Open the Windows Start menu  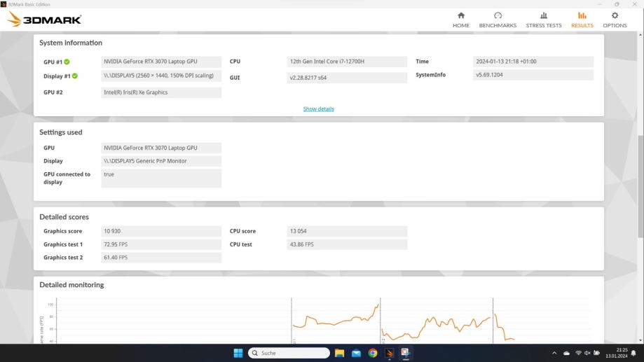(x=238, y=353)
